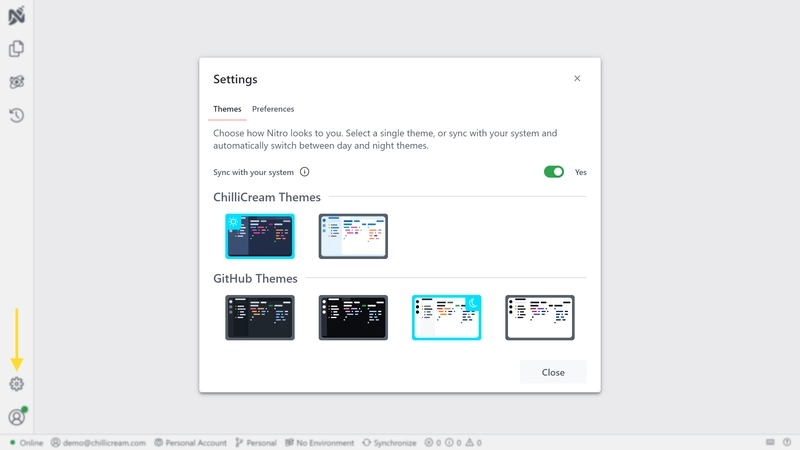Viewport: 800px width, 450px height.
Task: Select the first GitHub dark dimmed theme thumbnail
Action: coord(260,317)
